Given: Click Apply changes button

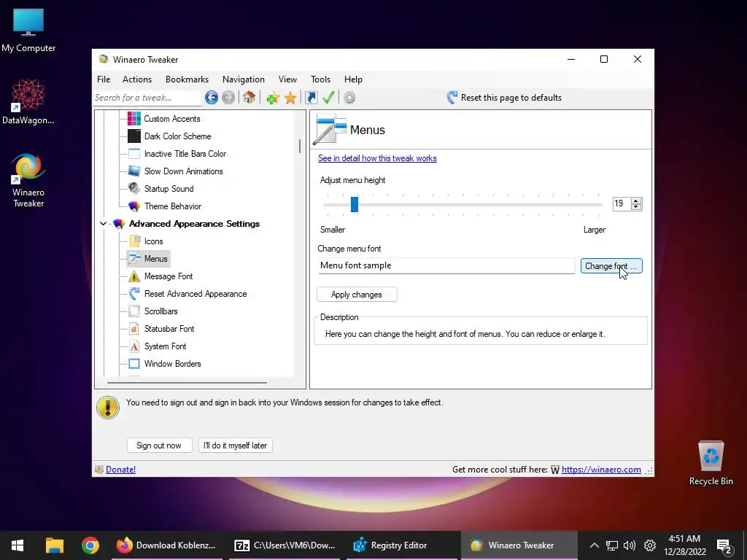Looking at the screenshot, I should point(357,295).
